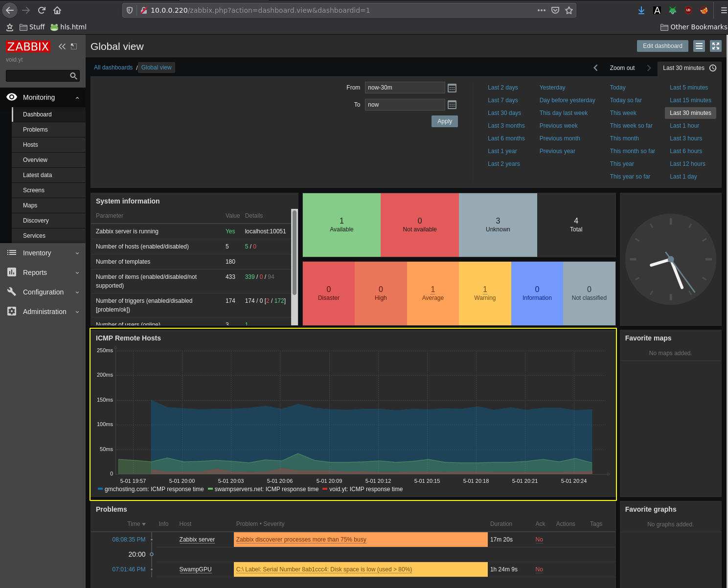Open page actions three-dots menu

(542, 10)
